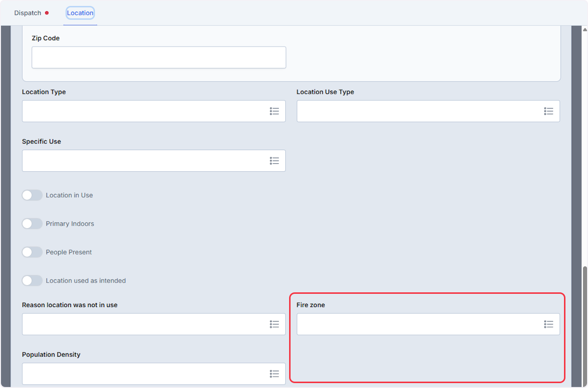
Task: Select the Location tab
Action: (80, 13)
